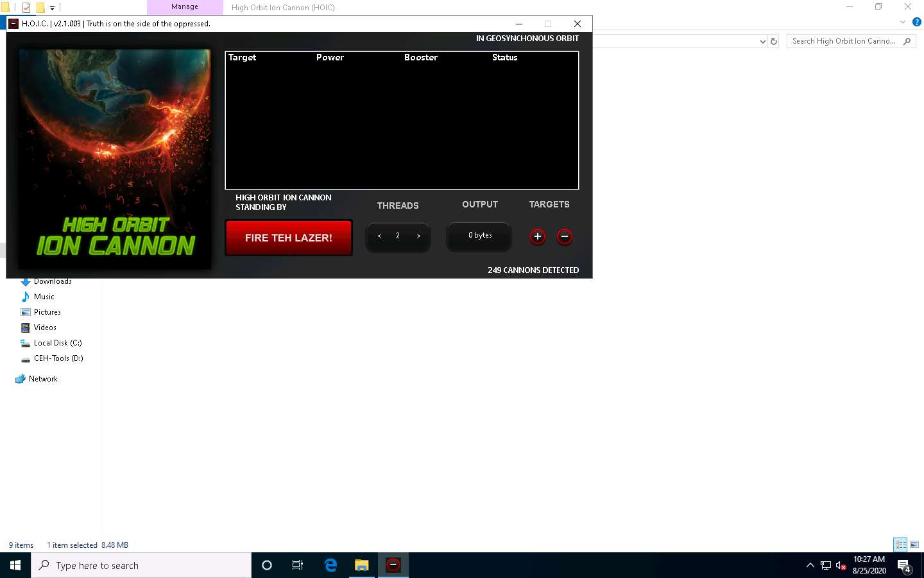Click the STANDING BY status text
Viewport: 924px width, 578px height.
coord(261,207)
